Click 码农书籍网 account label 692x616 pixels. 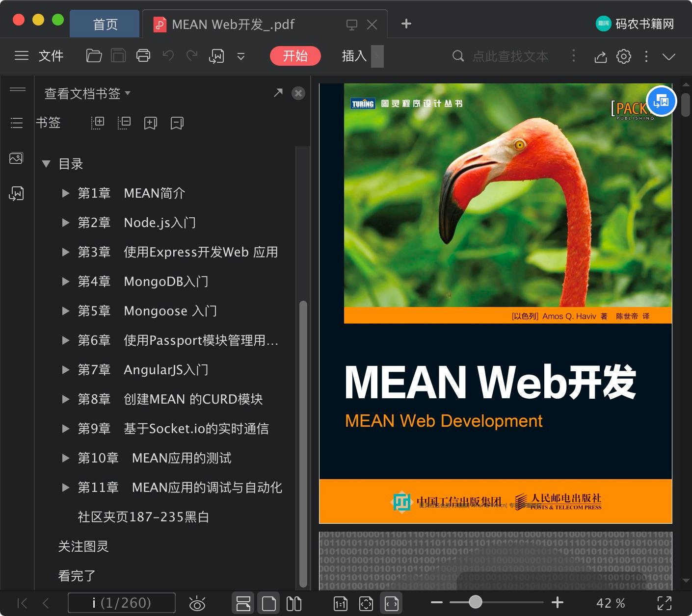pos(644,24)
